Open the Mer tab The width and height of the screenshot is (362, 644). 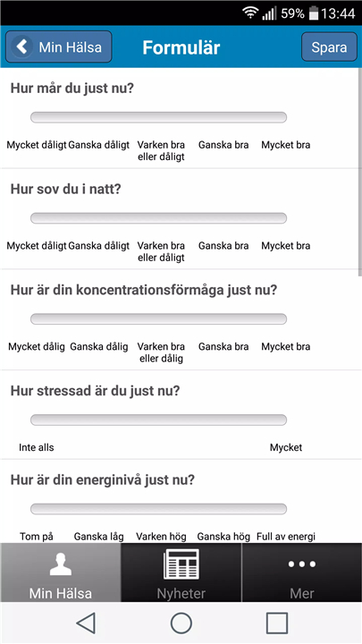(302, 572)
